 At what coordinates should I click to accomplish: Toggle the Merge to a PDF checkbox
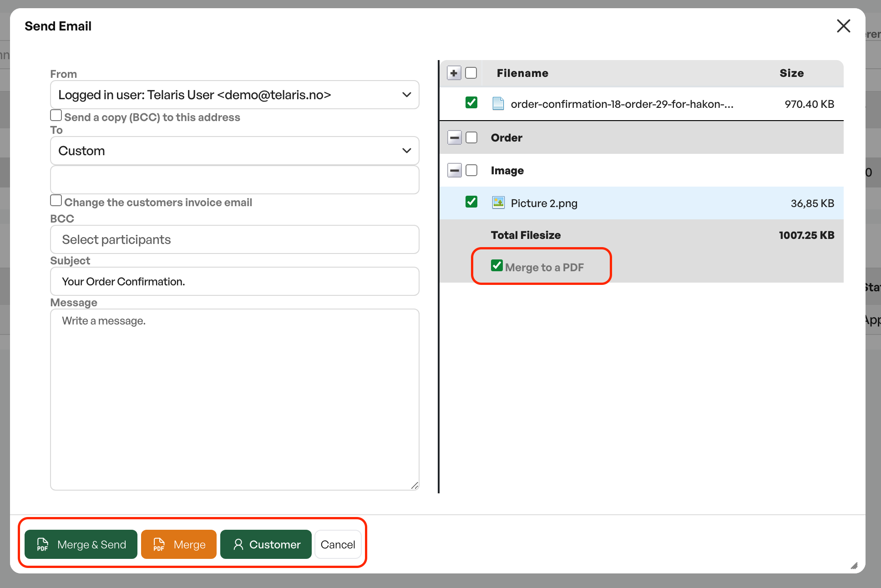[x=497, y=266]
